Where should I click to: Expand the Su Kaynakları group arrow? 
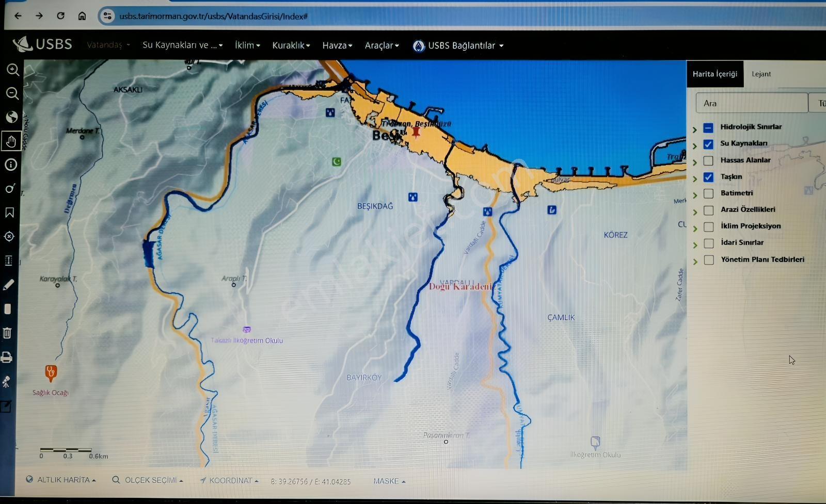(695, 145)
